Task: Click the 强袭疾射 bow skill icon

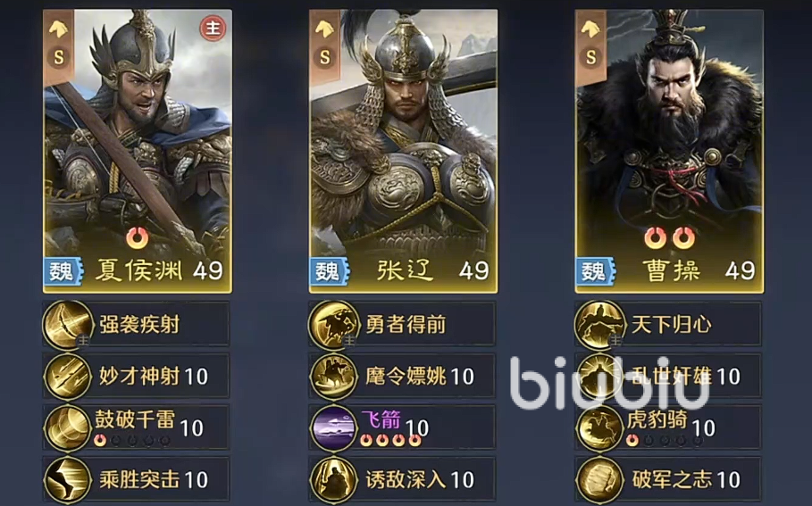Action: tap(67, 325)
